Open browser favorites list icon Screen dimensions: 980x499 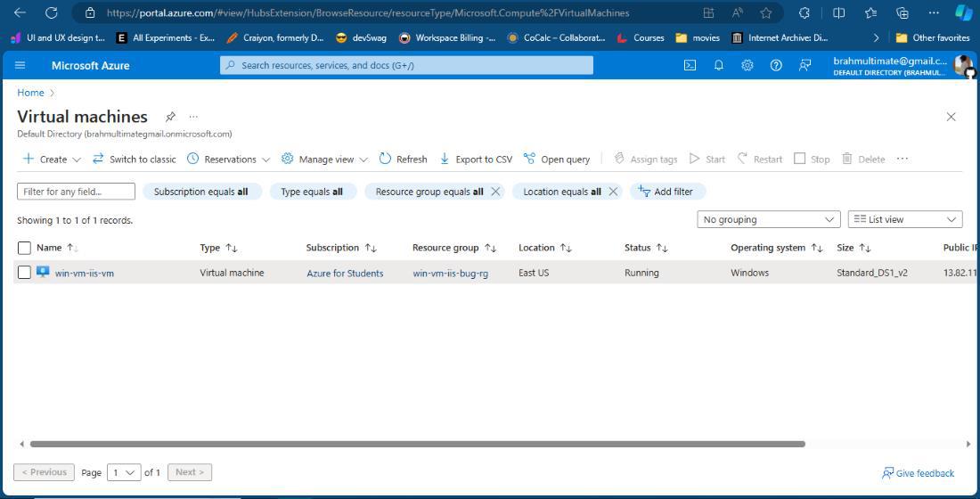pos(871,12)
